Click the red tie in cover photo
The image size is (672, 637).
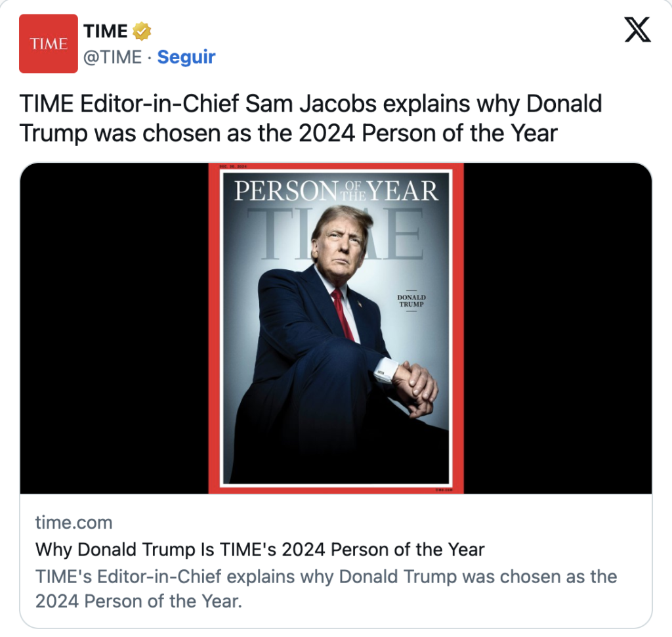click(343, 314)
